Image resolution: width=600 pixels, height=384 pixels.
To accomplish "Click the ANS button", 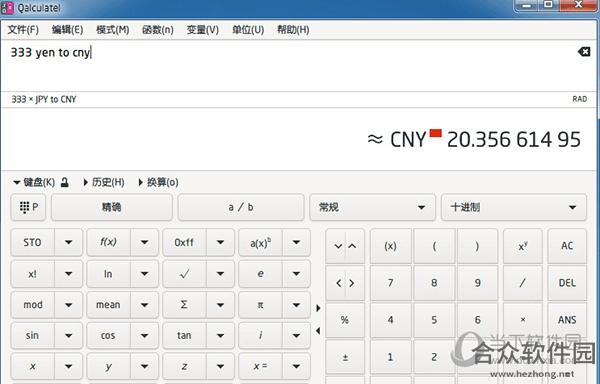I will click(x=567, y=320).
